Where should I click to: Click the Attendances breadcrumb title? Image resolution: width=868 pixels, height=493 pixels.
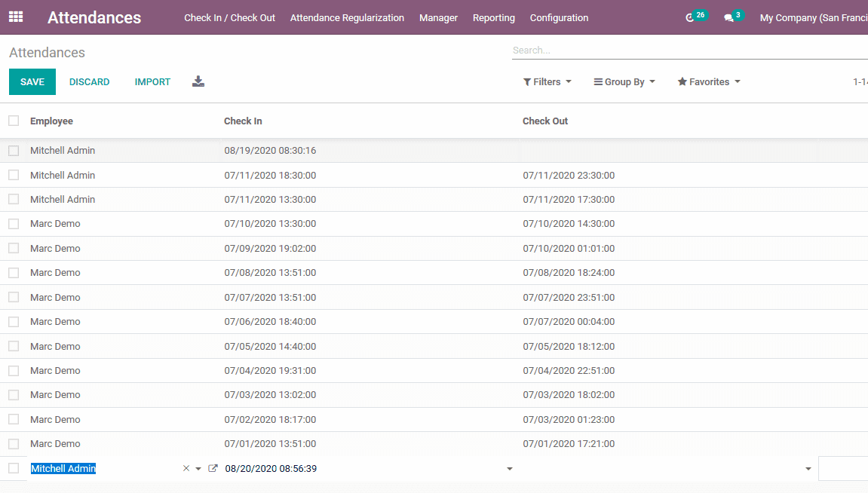(47, 53)
